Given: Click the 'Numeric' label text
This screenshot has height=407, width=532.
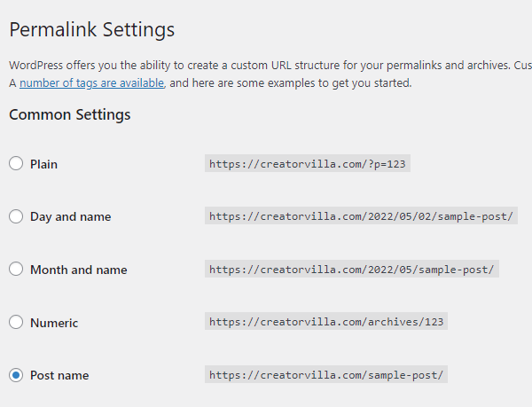Looking at the screenshot, I should 54,323.
